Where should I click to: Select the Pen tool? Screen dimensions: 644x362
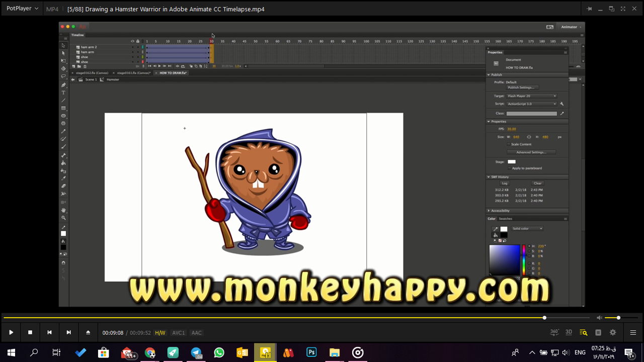[63, 85]
